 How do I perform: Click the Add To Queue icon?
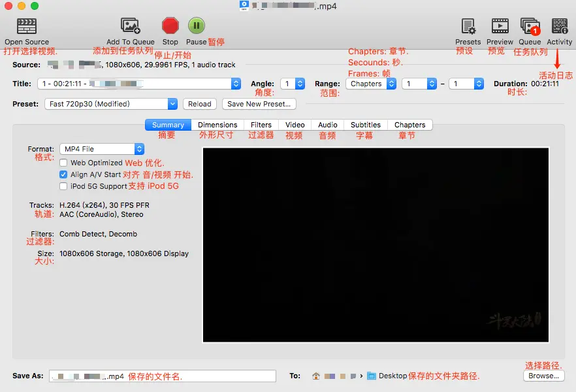pyautogui.click(x=131, y=25)
